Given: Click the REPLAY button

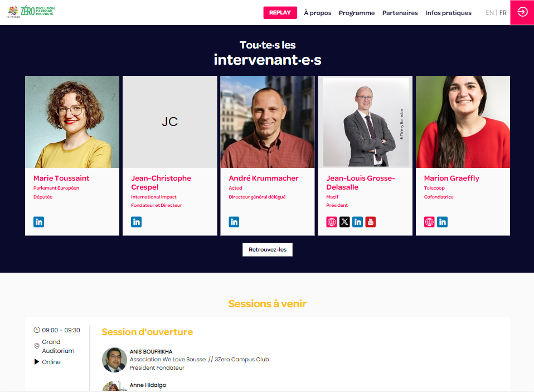Looking at the screenshot, I should 280,13.
